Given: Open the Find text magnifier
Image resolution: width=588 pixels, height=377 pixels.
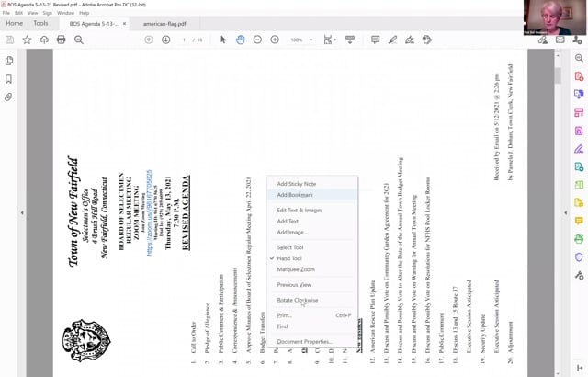Looking at the screenshot, I should coord(78,40).
